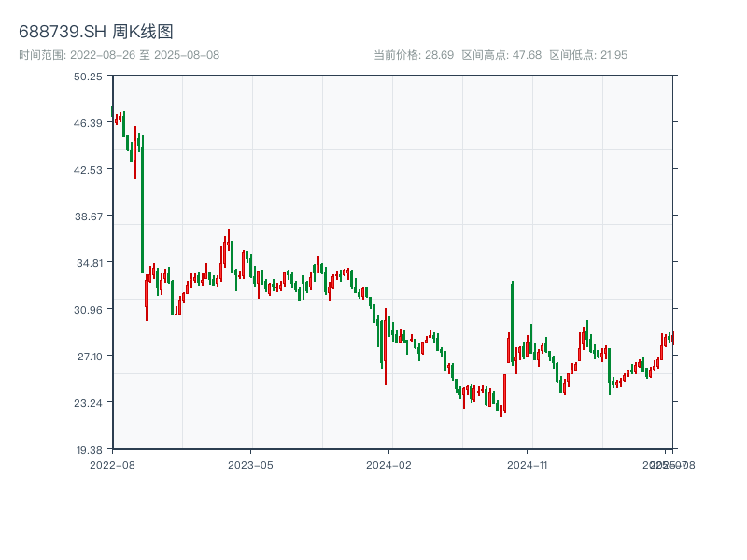Select the 区间低点 21.95 label

point(588,55)
